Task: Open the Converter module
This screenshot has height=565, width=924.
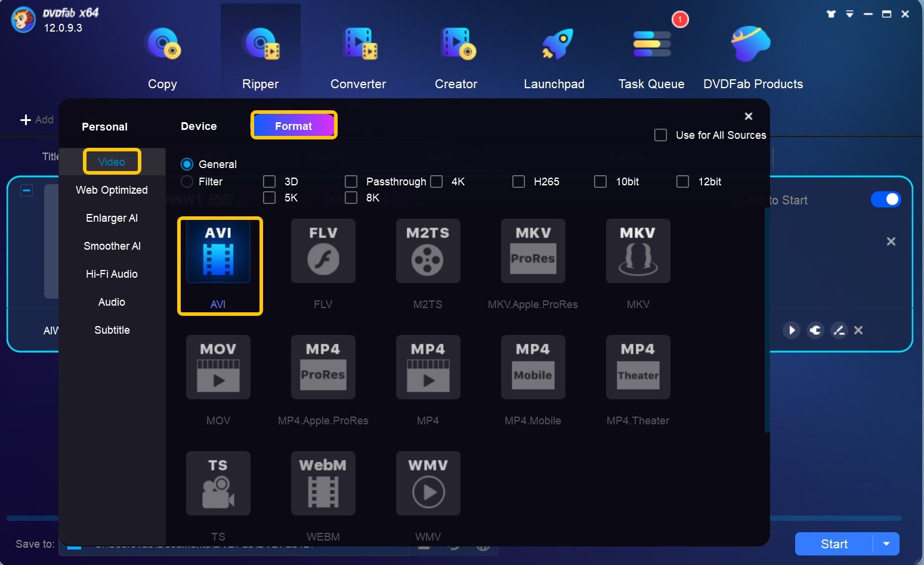Action: [x=358, y=58]
